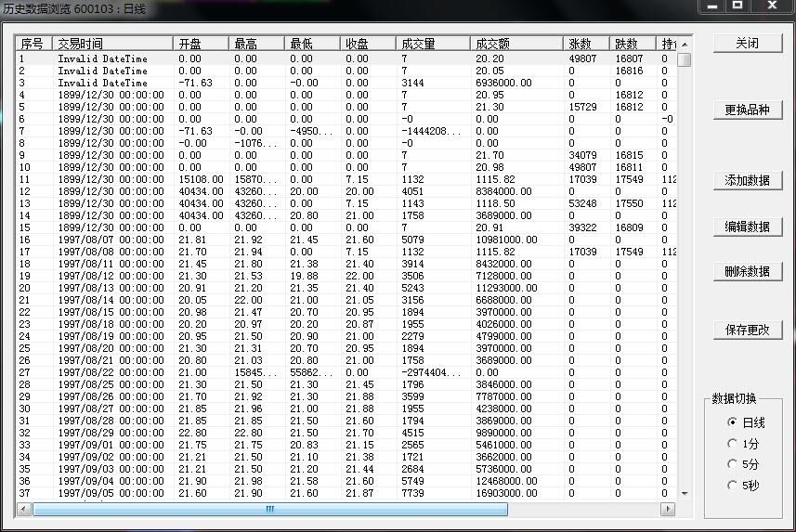The height and width of the screenshot is (532, 796).
Task: Select row 16 dated 1997/08/07
Action: (346, 240)
